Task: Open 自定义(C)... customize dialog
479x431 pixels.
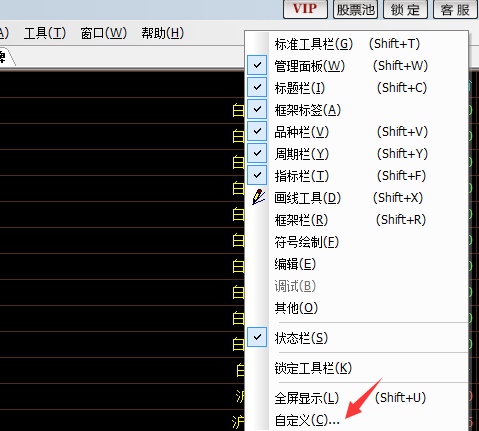Action: click(357, 420)
